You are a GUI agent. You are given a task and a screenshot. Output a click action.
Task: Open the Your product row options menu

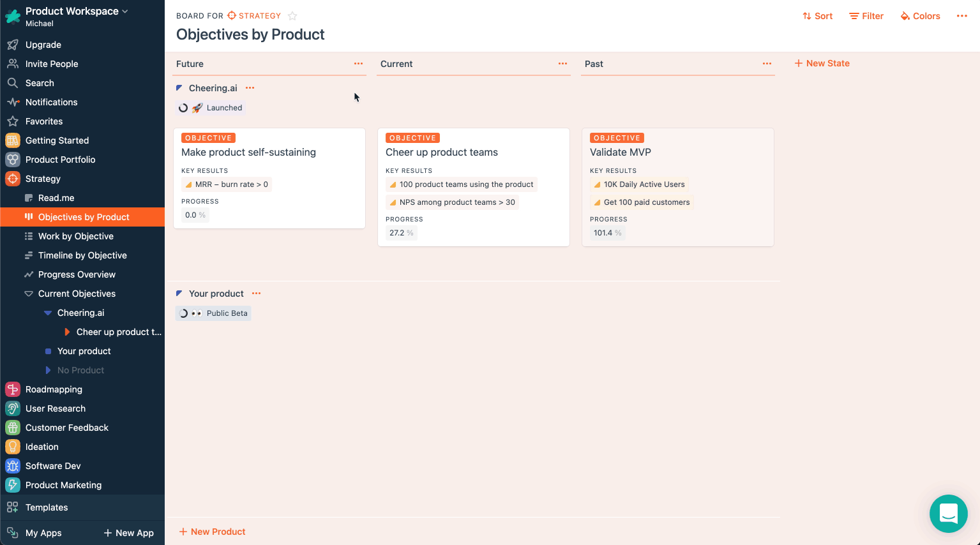click(x=256, y=294)
